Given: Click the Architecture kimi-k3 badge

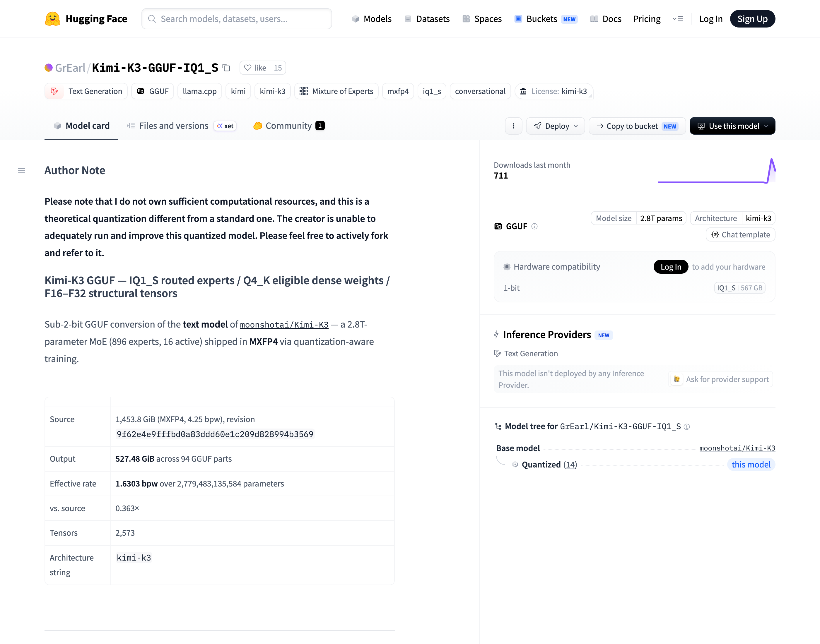Looking at the screenshot, I should tap(732, 218).
